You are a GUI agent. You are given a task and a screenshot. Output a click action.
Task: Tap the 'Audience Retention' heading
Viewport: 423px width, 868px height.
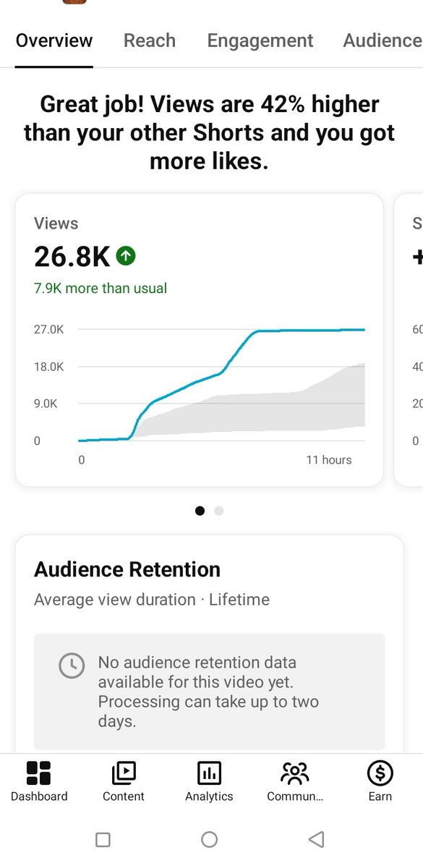pyautogui.click(x=127, y=569)
